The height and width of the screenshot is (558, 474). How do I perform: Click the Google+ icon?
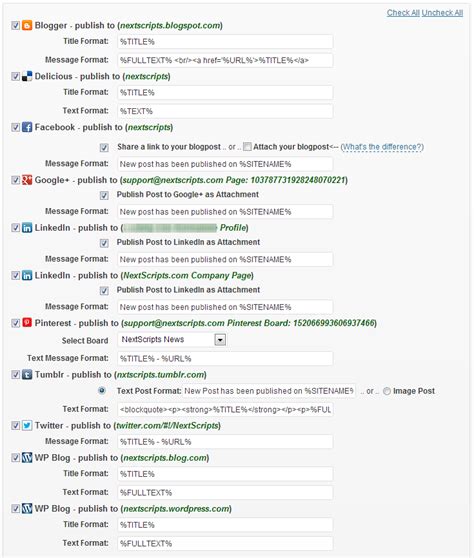(27, 180)
